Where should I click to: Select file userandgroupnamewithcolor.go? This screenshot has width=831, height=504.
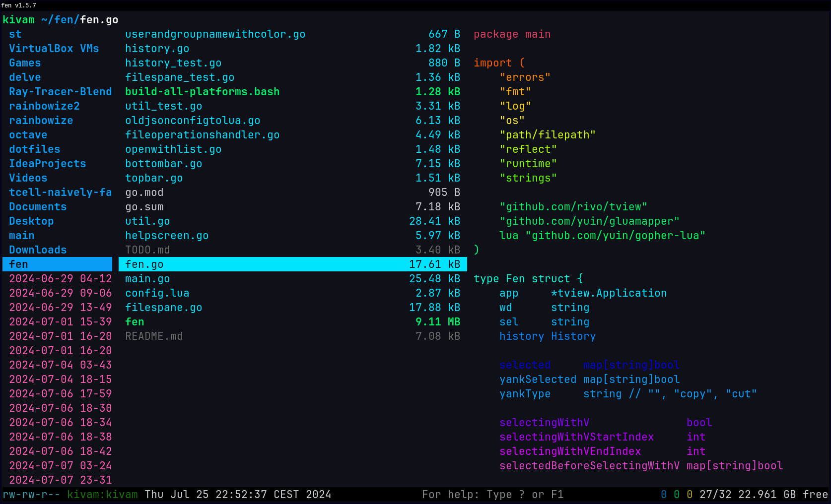tap(293, 34)
